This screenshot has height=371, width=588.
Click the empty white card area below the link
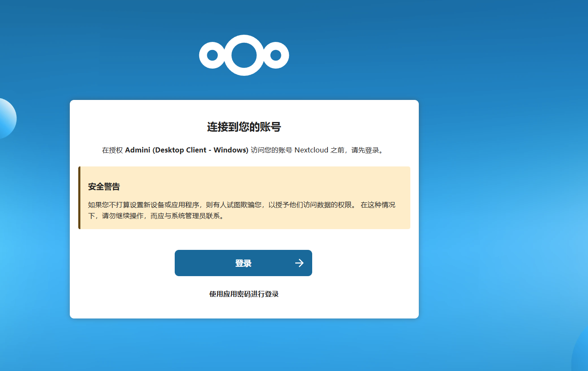[244, 308]
